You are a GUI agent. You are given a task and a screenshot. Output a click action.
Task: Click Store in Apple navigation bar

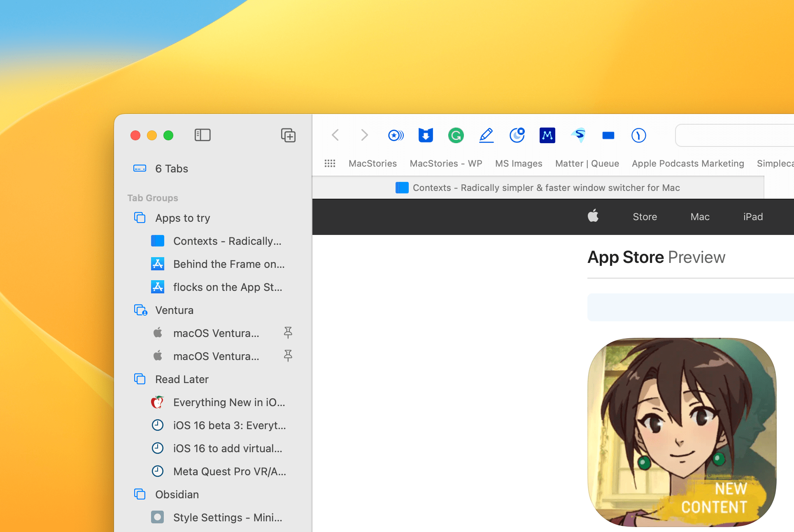pos(645,217)
